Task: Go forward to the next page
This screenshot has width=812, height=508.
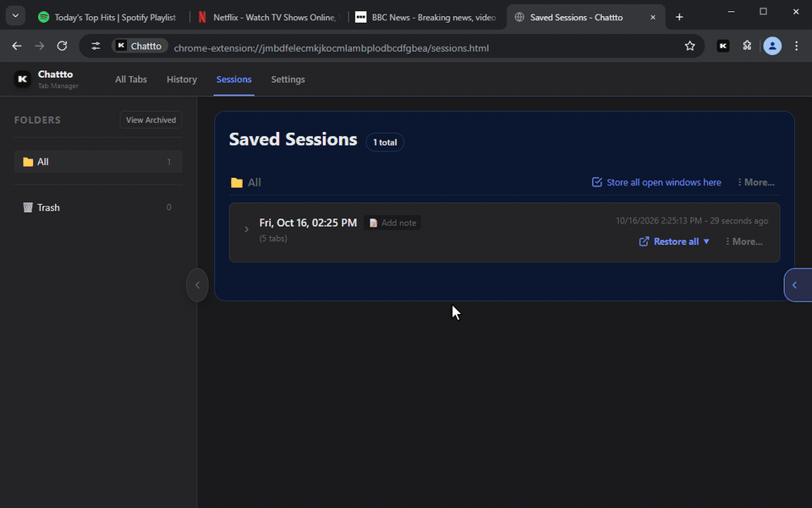Action: (x=40, y=46)
